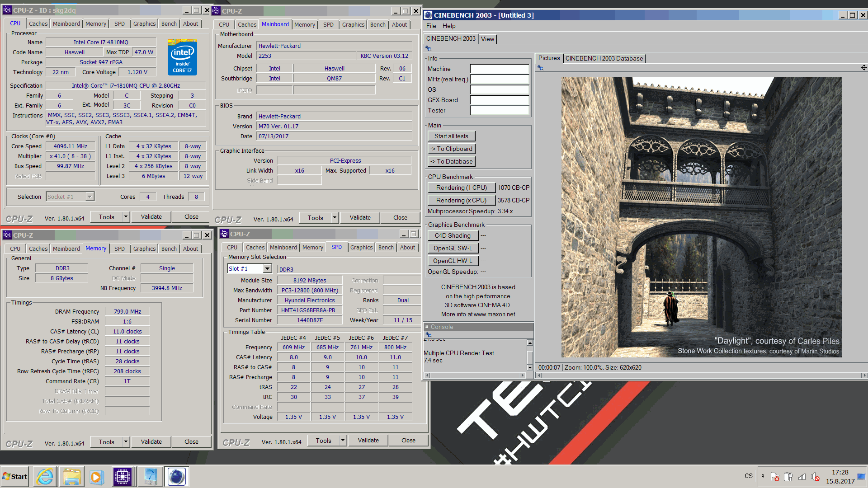This screenshot has width=868, height=488.
Task: Switch to Bench tab in Mainboard window
Action: 377,24
